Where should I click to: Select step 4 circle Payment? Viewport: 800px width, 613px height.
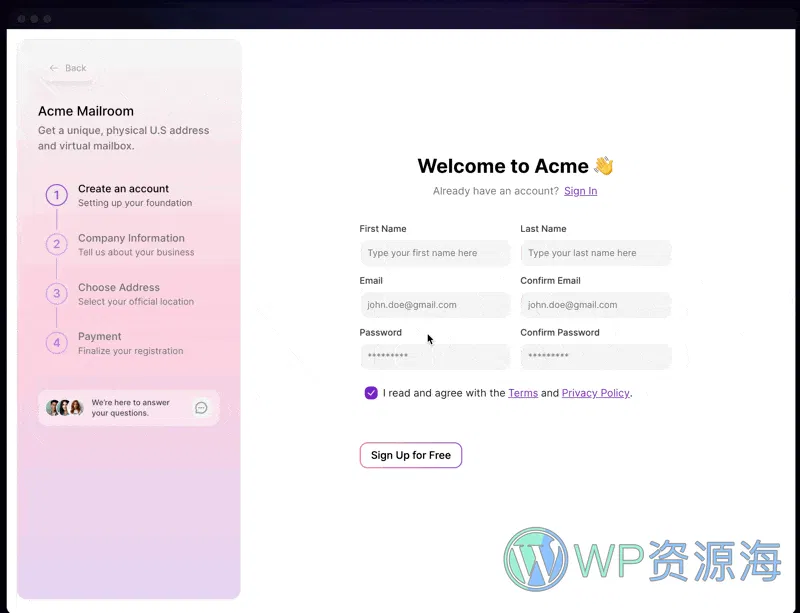(57, 342)
